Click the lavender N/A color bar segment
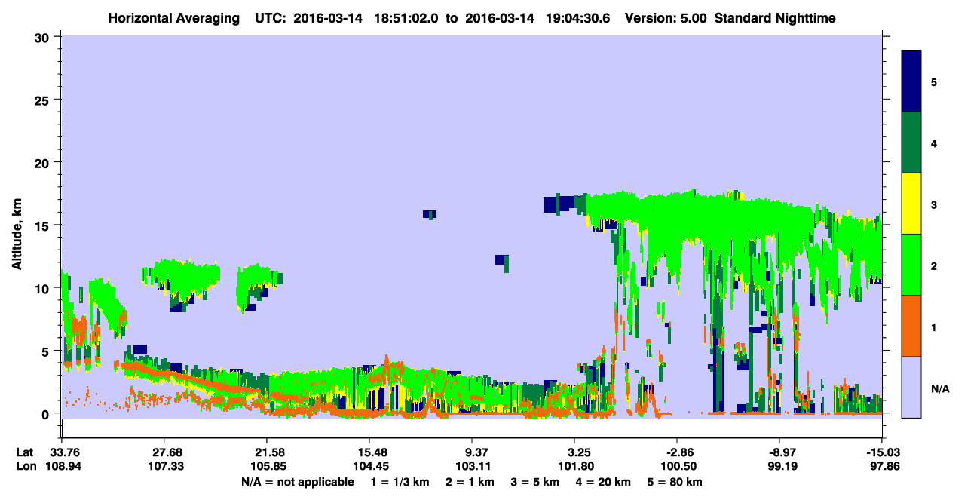Viewport: 980px width, 503px height. coord(911,387)
